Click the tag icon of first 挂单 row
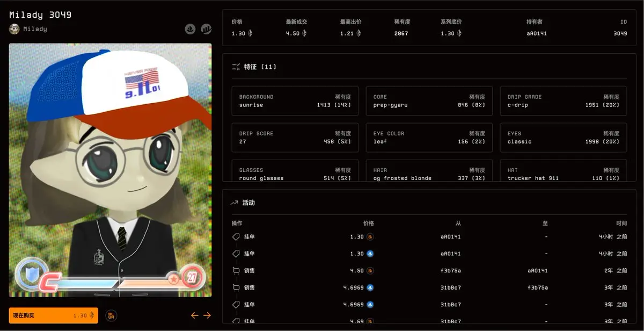Screen dimensions: 644x331 (236, 237)
